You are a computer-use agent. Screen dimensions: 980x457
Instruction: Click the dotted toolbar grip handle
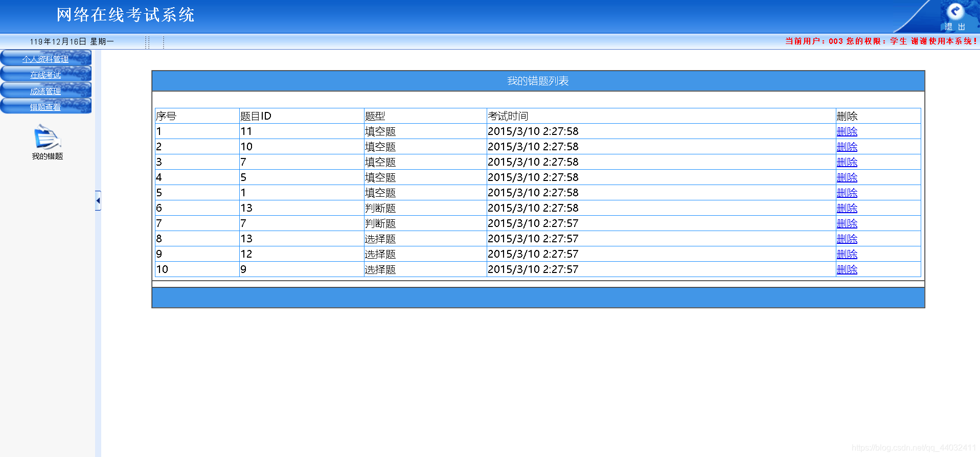click(147, 42)
